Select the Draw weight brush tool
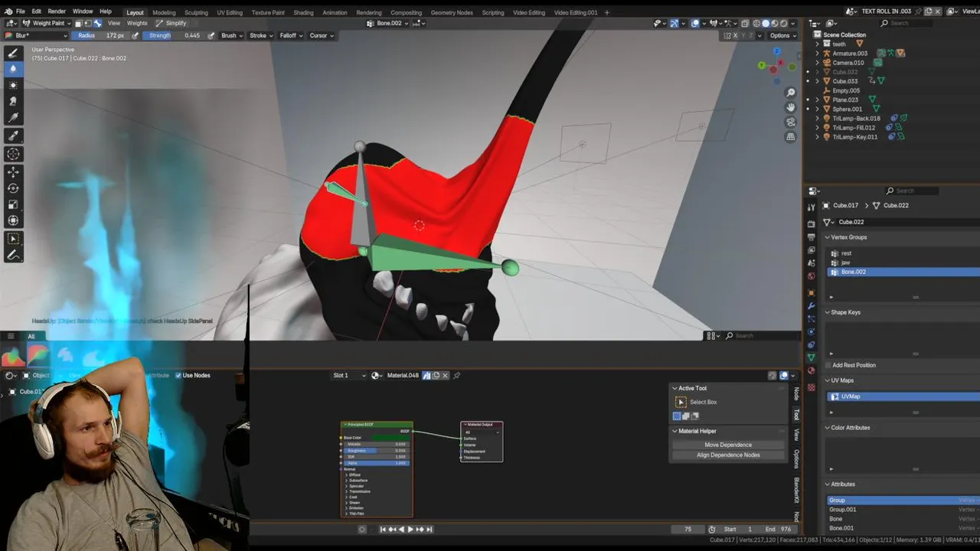 (13, 53)
